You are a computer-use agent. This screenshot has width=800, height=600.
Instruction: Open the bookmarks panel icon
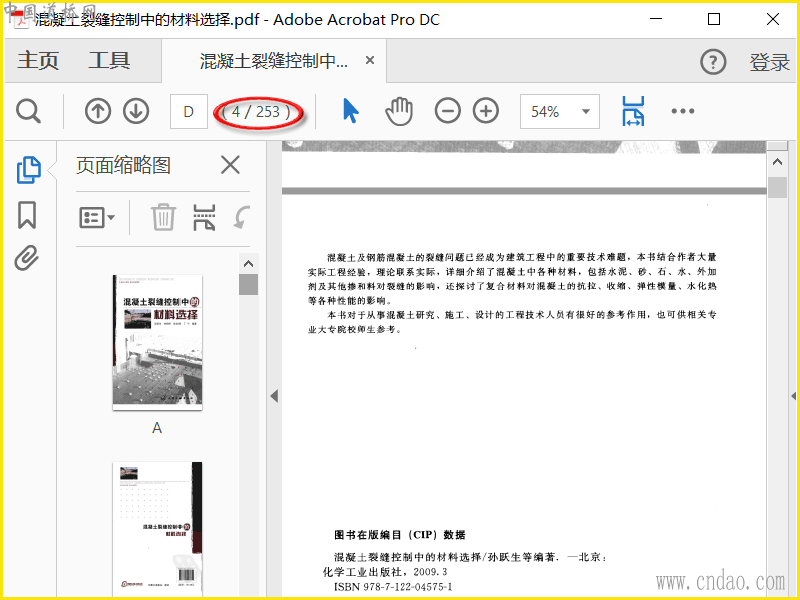click(x=27, y=215)
